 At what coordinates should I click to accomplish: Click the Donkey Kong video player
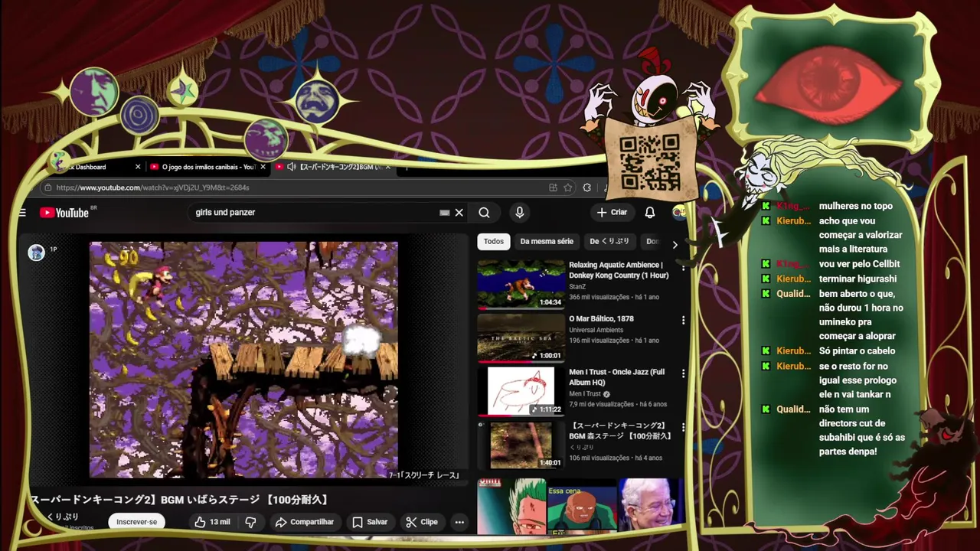click(x=243, y=360)
